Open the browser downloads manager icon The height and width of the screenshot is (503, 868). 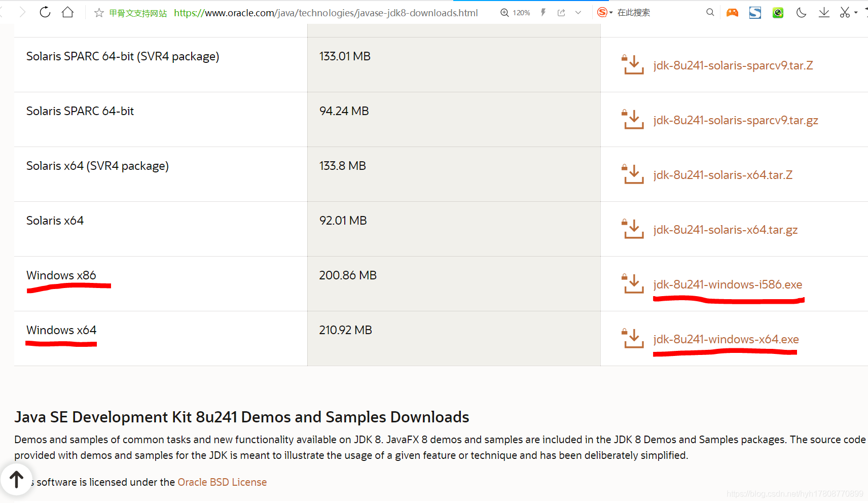(824, 13)
